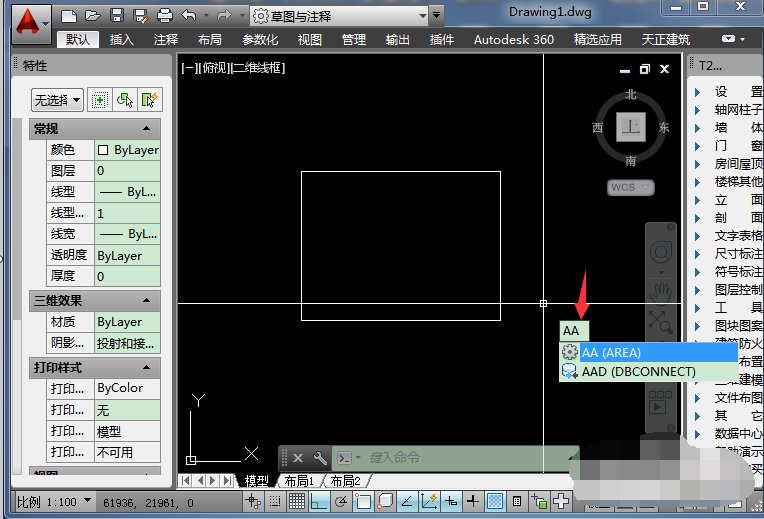Click the WCS coordinate system button
Image resolution: width=764 pixels, height=519 pixels.
[x=630, y=187]
